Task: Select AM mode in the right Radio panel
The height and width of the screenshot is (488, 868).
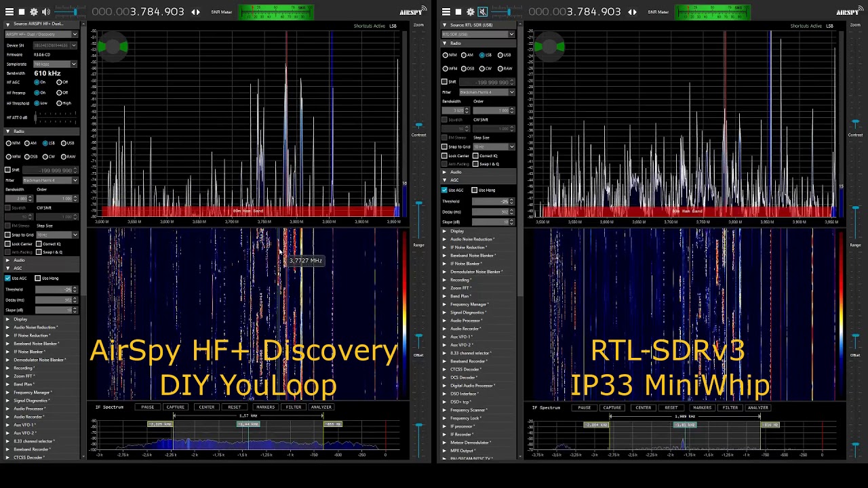Action: click(464, 55)
